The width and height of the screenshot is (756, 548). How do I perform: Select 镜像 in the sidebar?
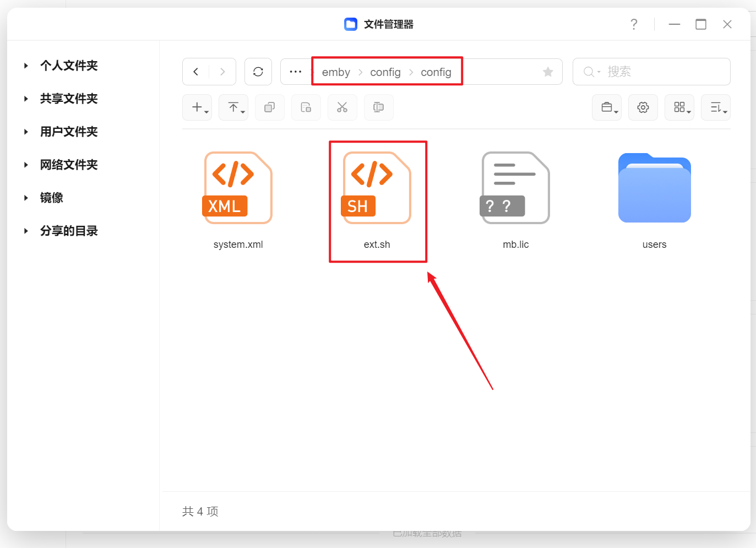coord(52,198)
